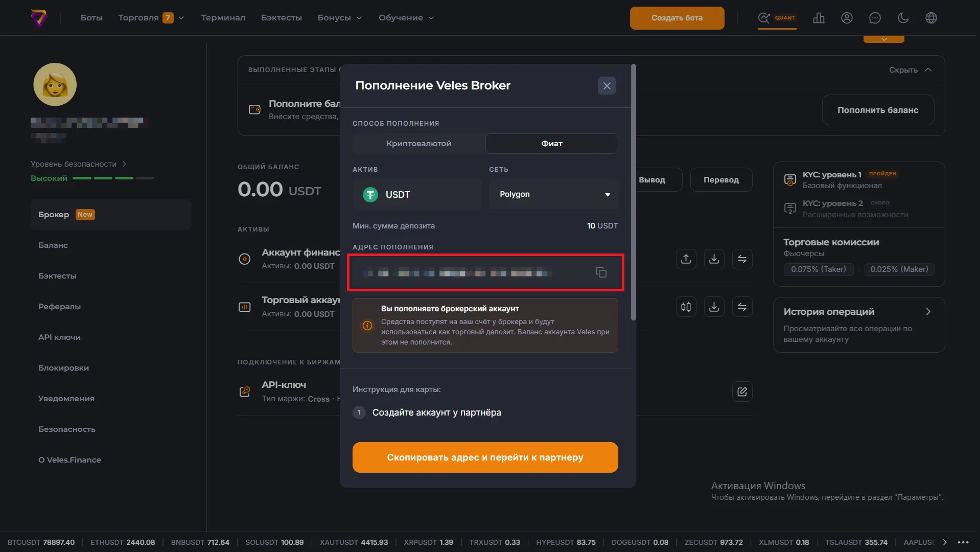This screenshot has width=980, height=552.
Task: Click 0.025% (Maker) commission value
Action: tap(899, 269)
